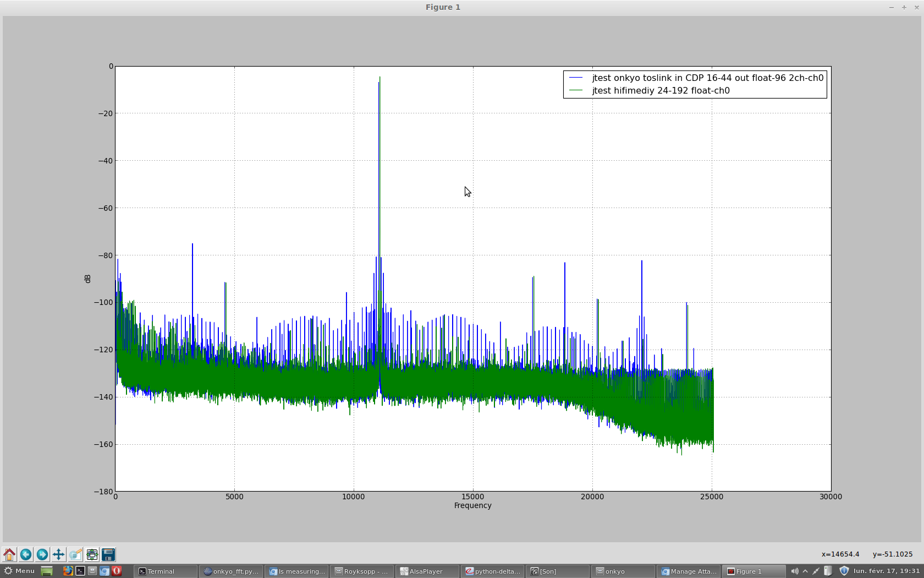This screenshot has width=924, height=578.
Task: Open the volume control tray icon
Action: tap(794, 571)
